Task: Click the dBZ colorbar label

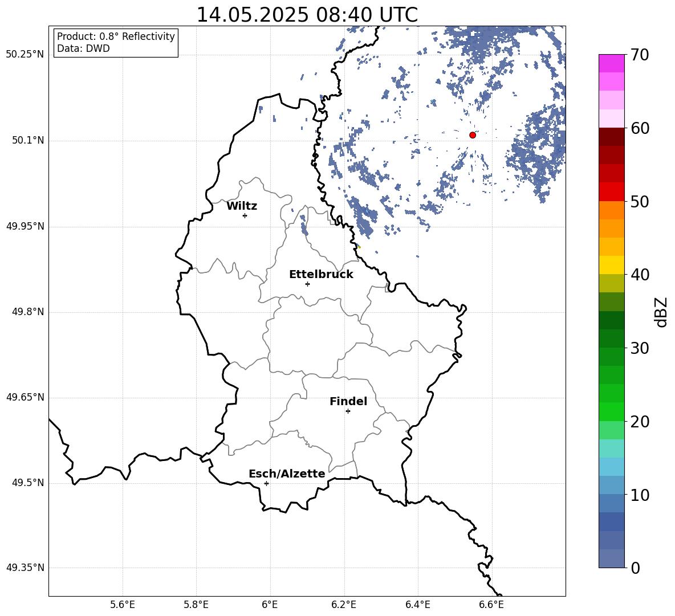Action: [660, 312]
